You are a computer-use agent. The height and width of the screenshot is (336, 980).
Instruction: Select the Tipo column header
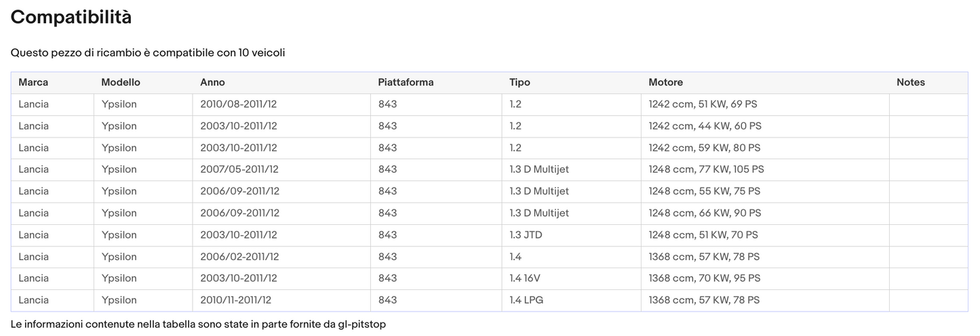point(520,83)
